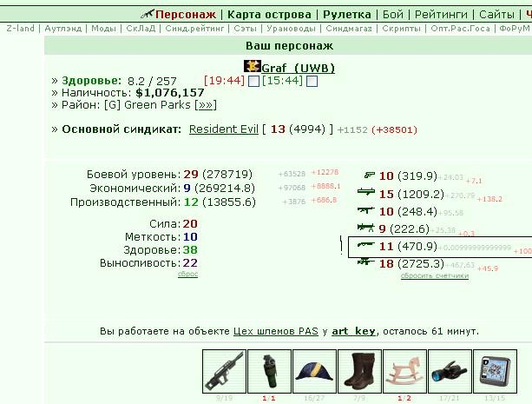Open Карта острова page
532x404 pixels.
coord(269,15)
